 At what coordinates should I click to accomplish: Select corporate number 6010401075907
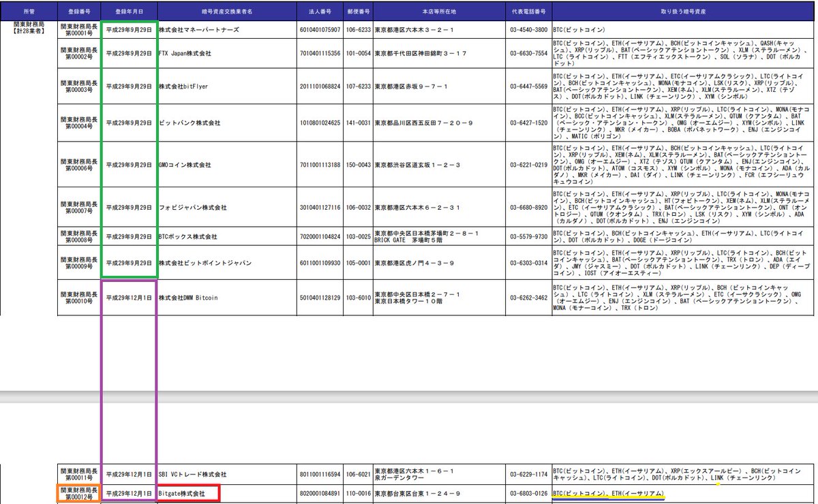tap(319, 31)
